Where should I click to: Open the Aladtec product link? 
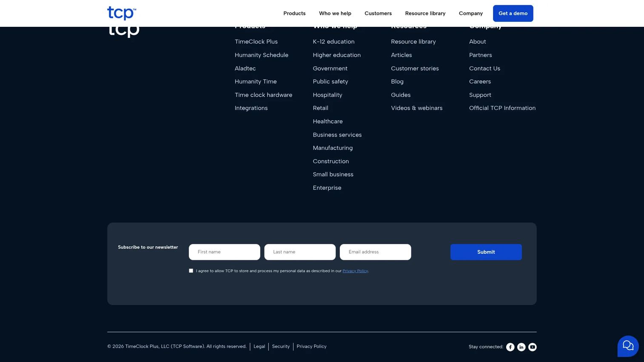(245, 68)
